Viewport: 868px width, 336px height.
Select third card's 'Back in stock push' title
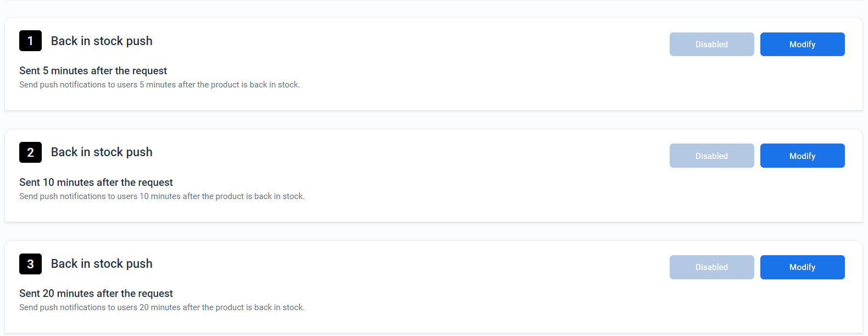102,264
